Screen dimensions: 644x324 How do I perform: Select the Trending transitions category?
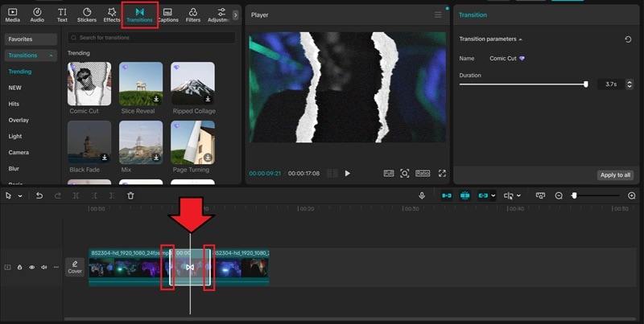pyautogui.click(x=19, y=72)
